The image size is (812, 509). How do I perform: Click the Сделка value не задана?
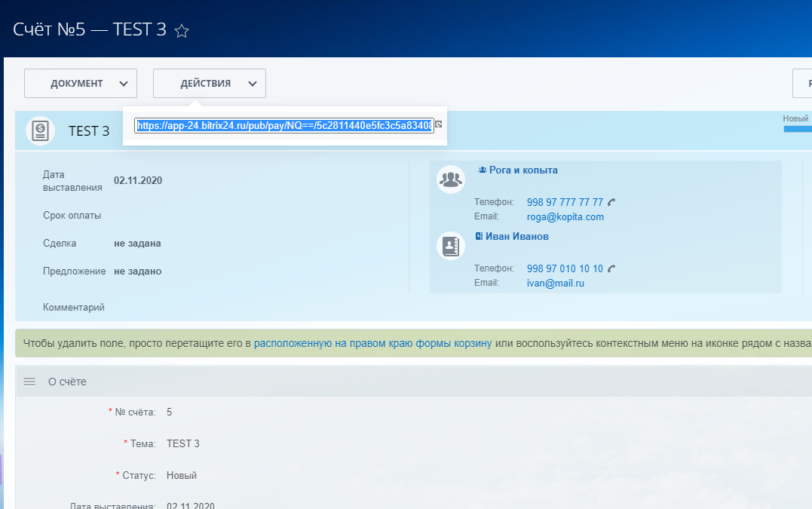coord(137,244)
